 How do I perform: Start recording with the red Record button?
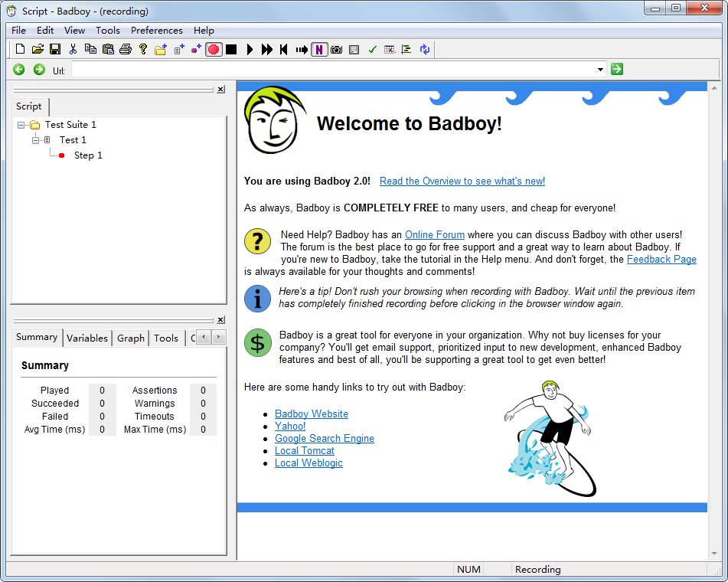point(214,49)
